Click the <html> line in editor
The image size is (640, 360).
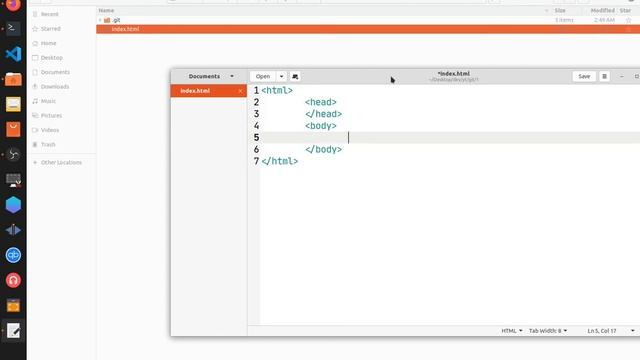(x=277, y=90)
